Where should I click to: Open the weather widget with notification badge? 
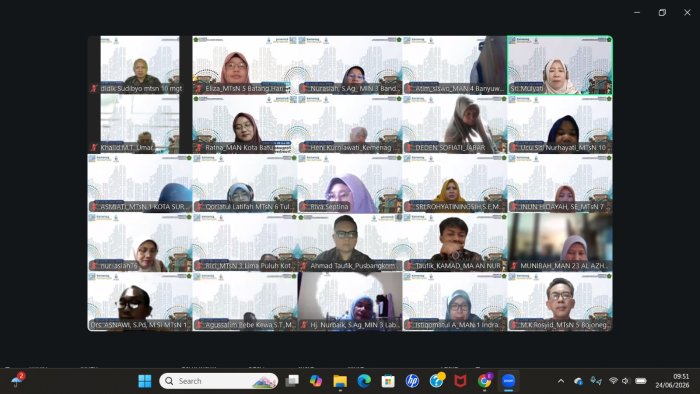tap(18, 380)
